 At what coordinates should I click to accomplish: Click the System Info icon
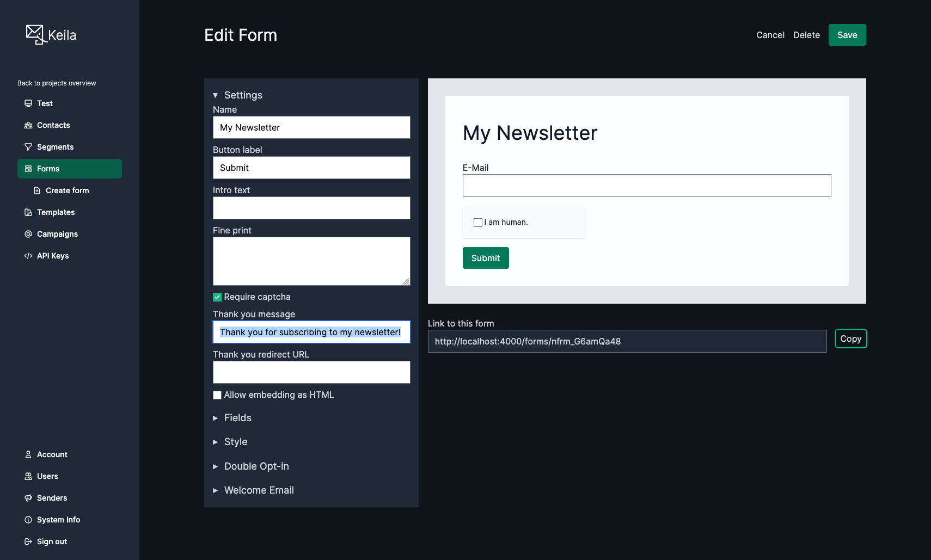pos(28,520)
